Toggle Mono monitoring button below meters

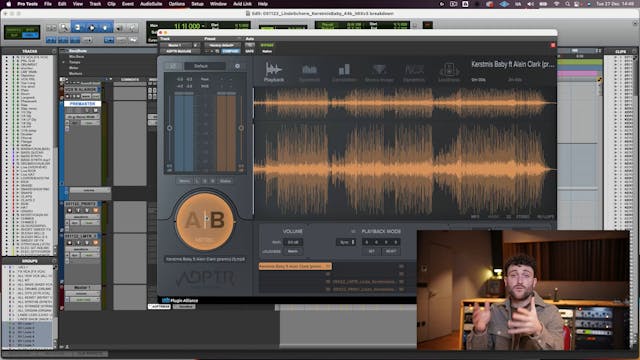click(184, 180)
